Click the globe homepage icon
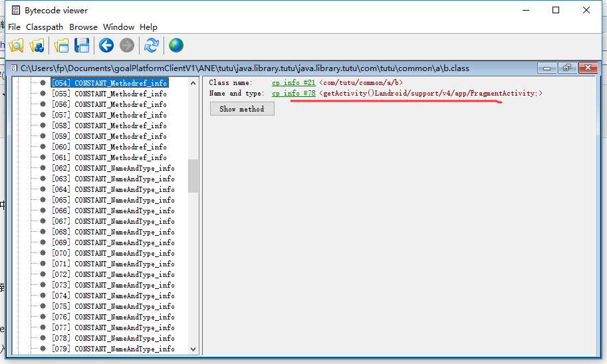This screenshot has height=364, width=607. pos(176,46)
